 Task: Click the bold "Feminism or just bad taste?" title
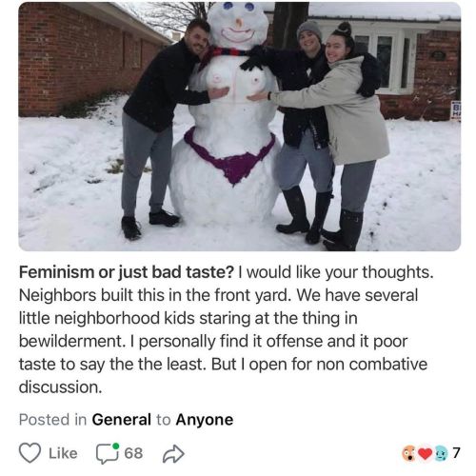[x=127, y=272]
